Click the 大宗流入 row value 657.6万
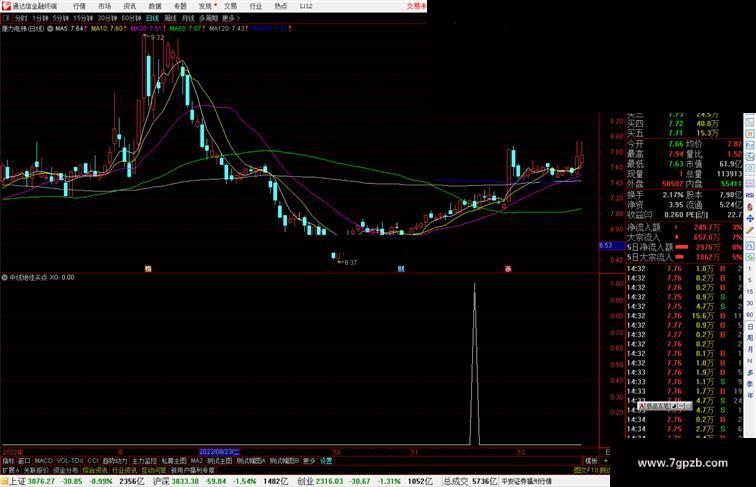Screen dimensions: 756x487 point(707,237)
